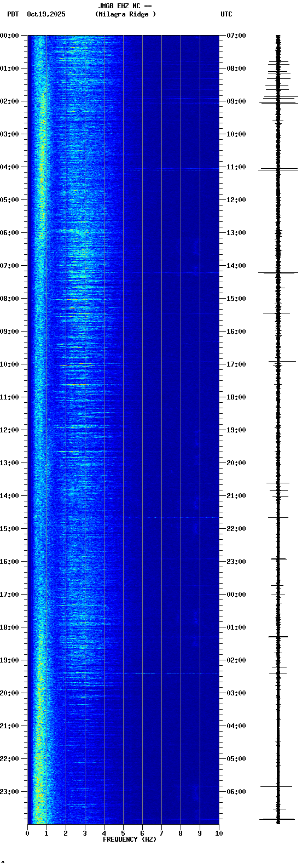Click the frequency axis tick '2'
302x868 pixels.
pyautogui.click(x=66, y=833)
